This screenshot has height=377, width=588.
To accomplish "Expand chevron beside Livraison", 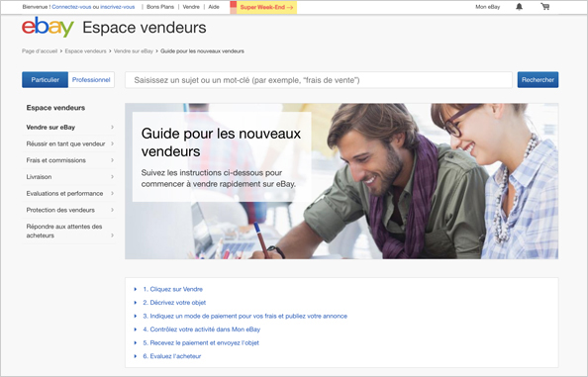I will (x=112, y=177).
